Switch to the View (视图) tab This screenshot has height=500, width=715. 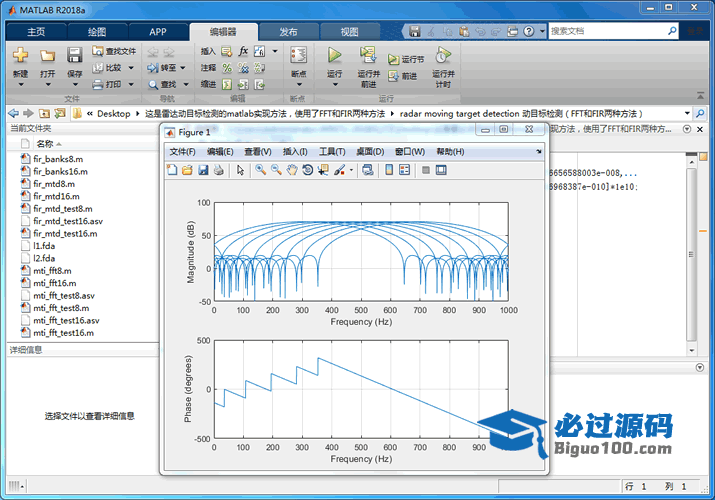[x=349, y=31]
